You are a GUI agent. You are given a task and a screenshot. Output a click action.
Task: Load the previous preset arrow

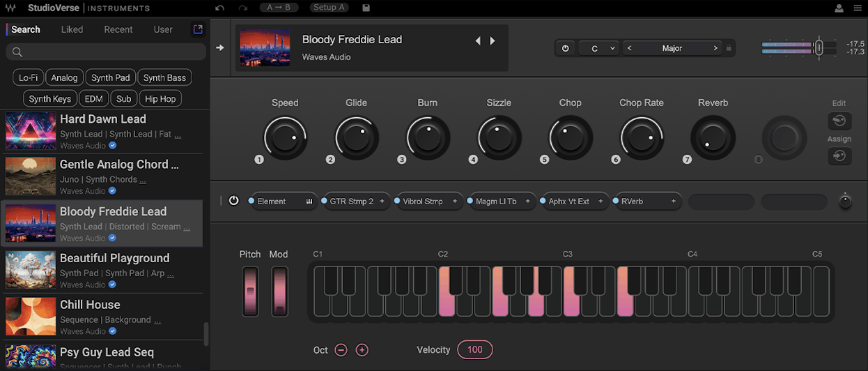tap(478, 41)
